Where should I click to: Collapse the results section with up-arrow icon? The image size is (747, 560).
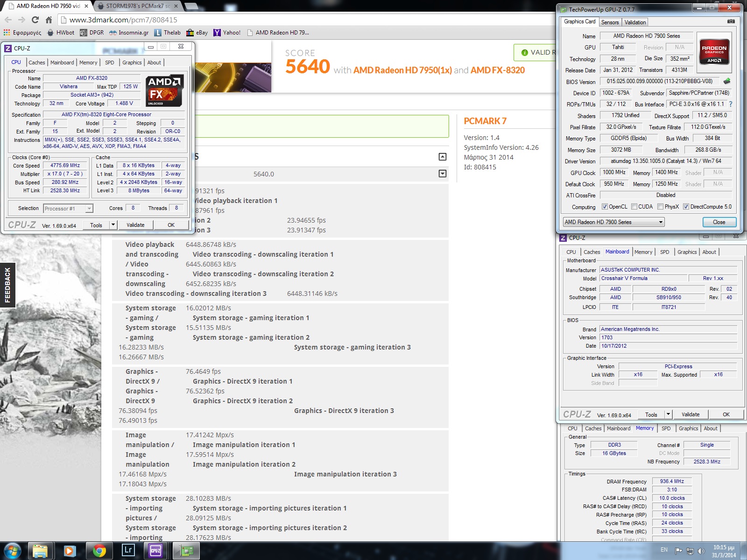[x=443, y=157]
